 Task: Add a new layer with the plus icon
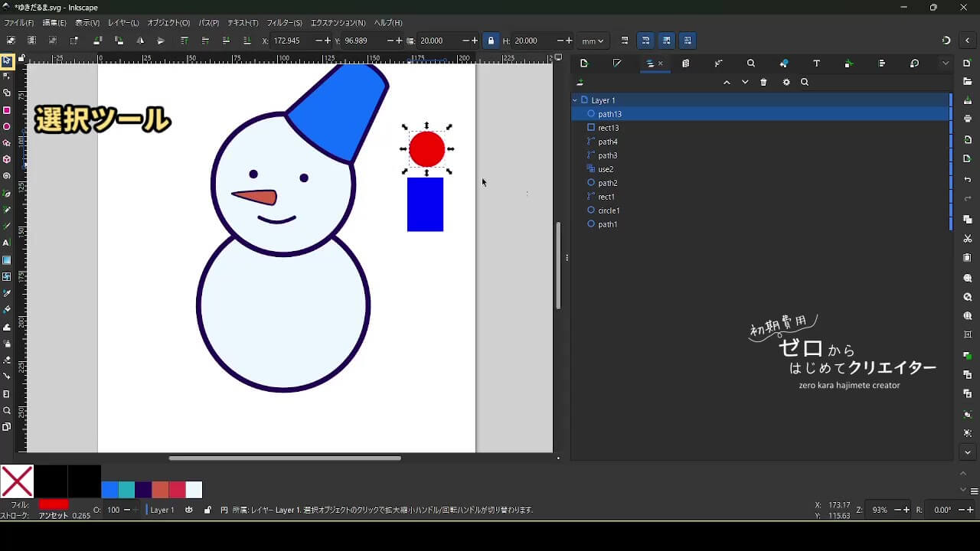coord(580,83)
